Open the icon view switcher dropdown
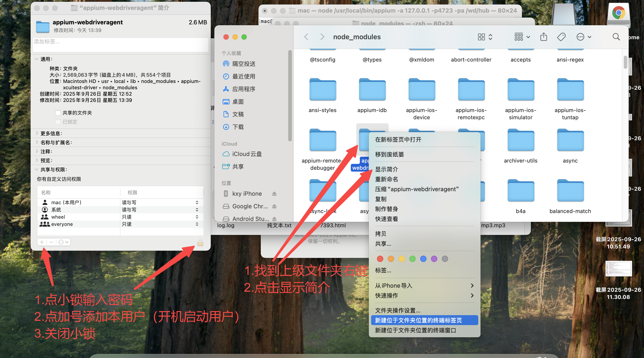This screenshot has width=644, height=358. [x=485, y=37]
